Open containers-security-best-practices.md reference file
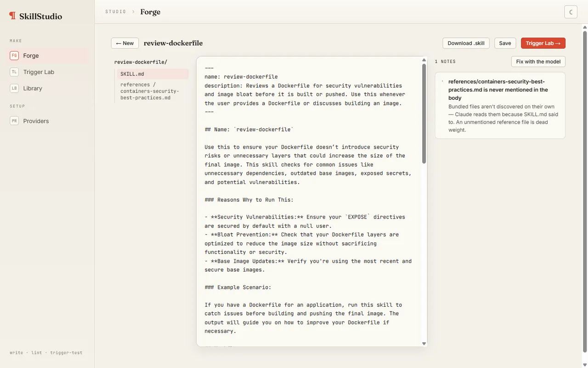The image size is (588, 368). coord(153,91)
